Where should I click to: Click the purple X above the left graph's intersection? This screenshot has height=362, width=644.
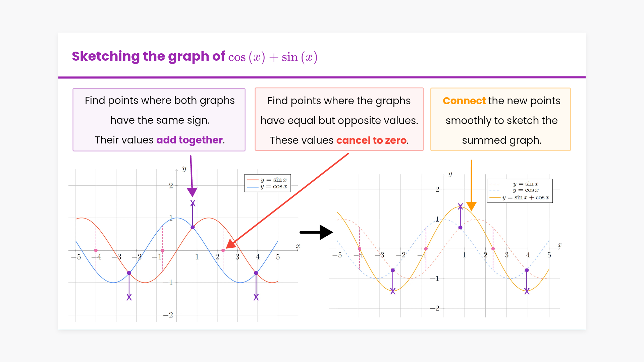[193, 203]
